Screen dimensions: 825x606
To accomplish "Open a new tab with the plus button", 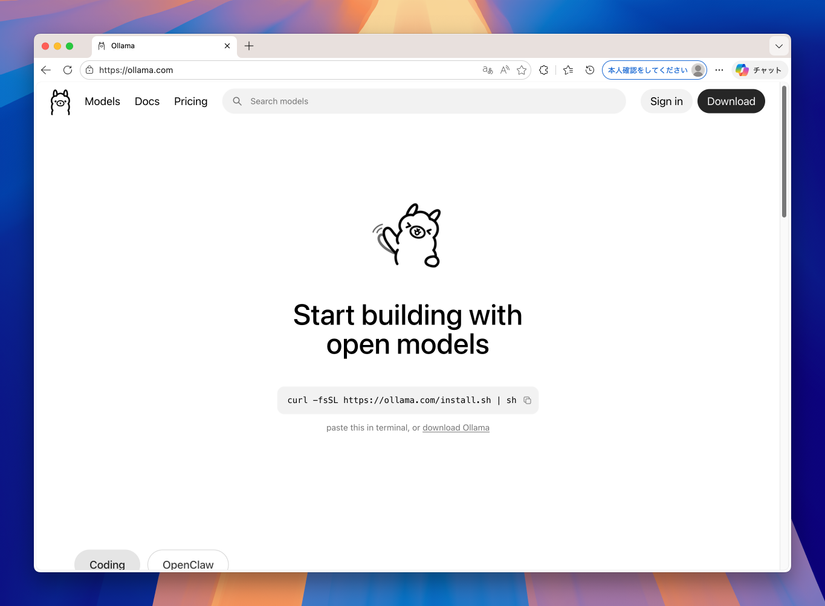I will coord(249,46).
